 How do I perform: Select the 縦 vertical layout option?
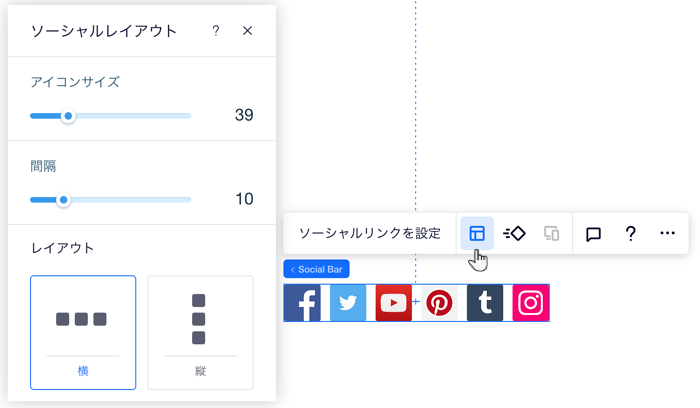[x=200, y=333]
